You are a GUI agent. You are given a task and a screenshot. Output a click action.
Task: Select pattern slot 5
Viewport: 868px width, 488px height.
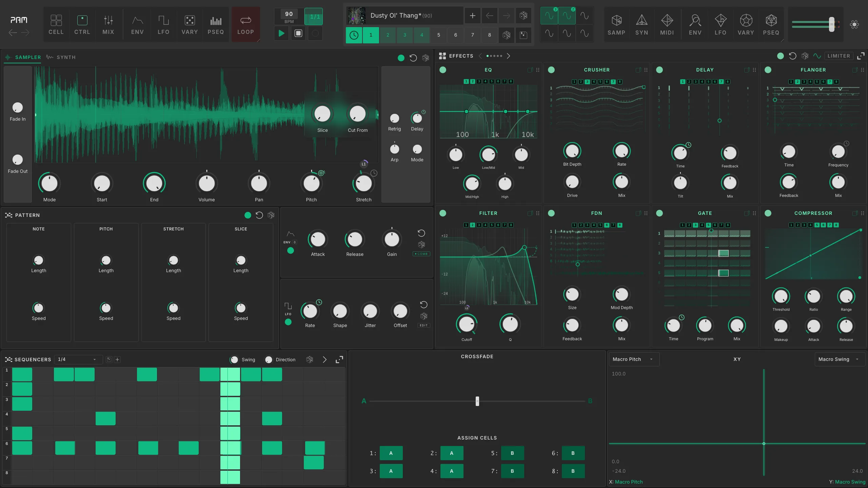point(439,35)
